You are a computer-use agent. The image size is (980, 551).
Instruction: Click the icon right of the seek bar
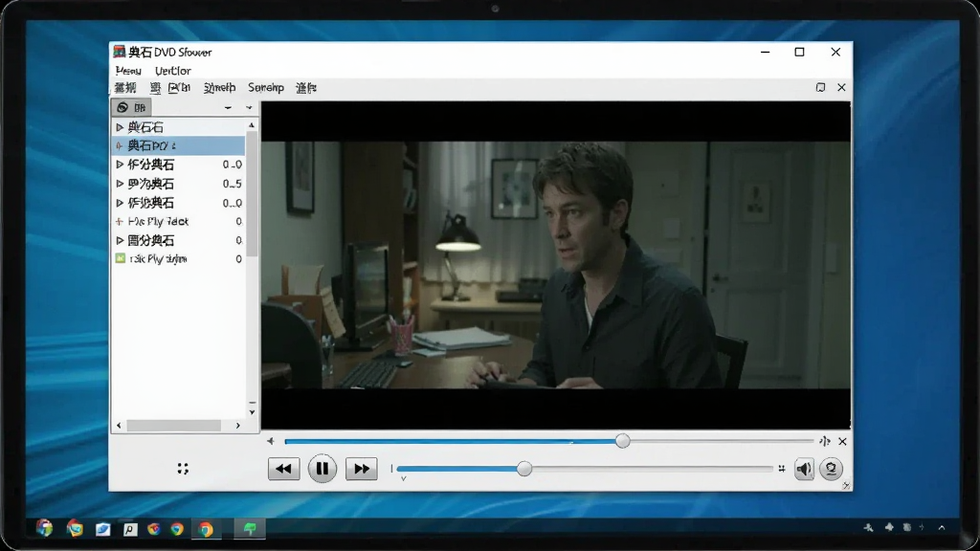[x=825, y=441]
